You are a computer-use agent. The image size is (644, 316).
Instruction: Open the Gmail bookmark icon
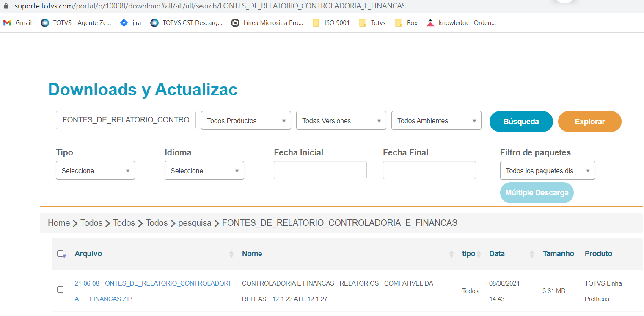(7, 23)
